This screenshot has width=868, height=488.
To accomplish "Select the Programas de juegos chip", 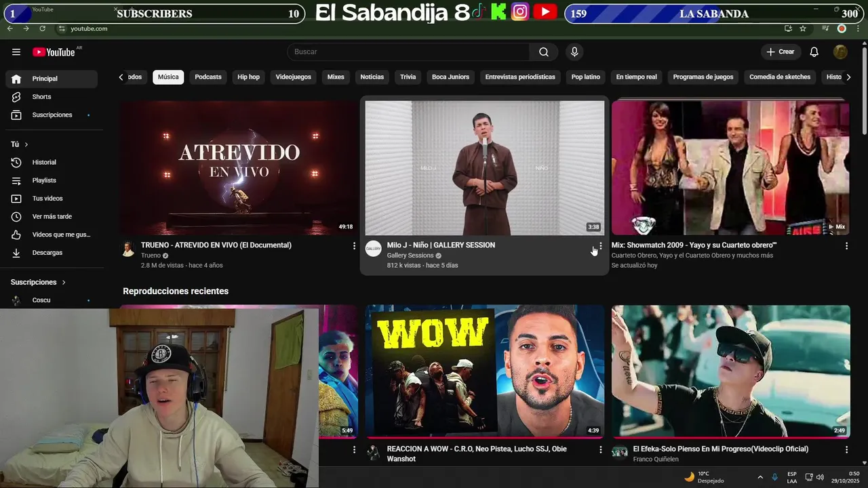I will pyautogui.click(x=703, y=77).
